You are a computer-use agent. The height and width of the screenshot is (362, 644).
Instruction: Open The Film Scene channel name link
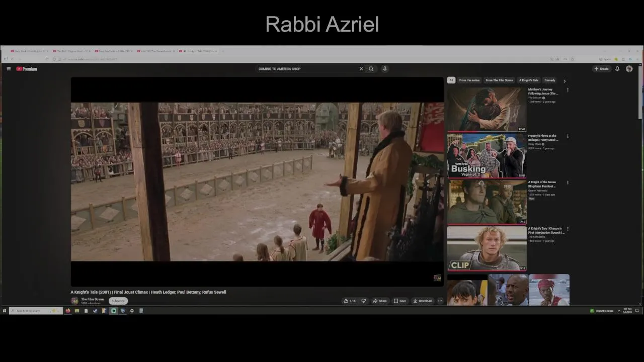(x=93, y=299)
